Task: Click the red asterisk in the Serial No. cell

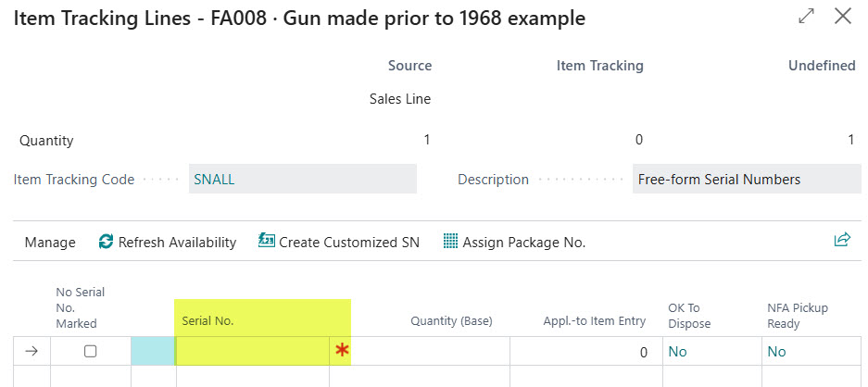Action: coord(342,351)
